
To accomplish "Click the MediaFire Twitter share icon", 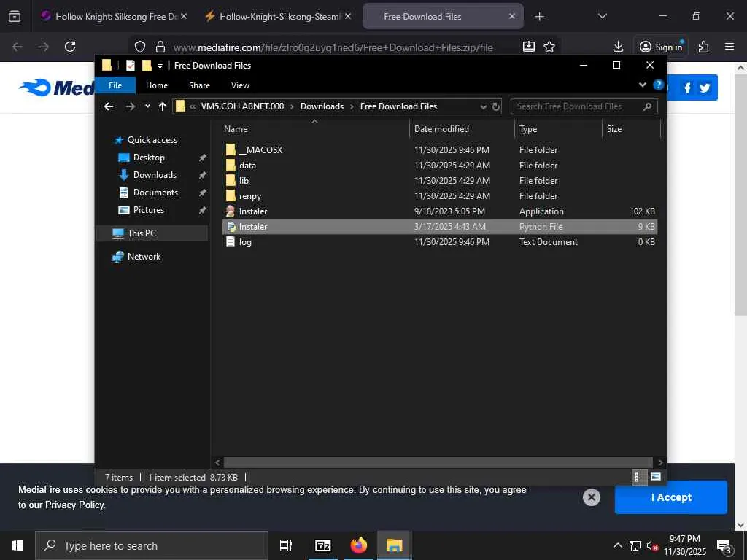I will 705,87.
